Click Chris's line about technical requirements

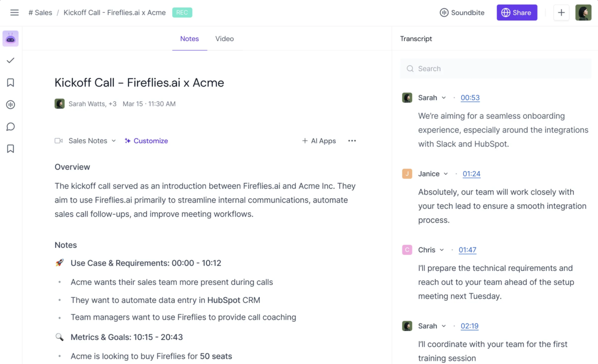click(496, 282)
